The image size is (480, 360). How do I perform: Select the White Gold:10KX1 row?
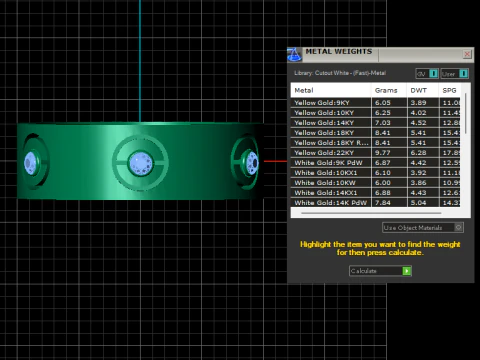[x=376, y=173]
